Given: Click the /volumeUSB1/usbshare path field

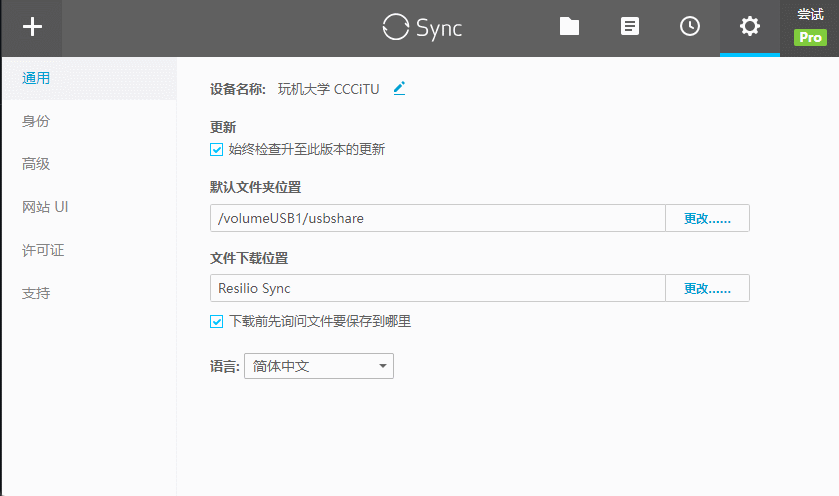Looking at the screenshot, I should [438, 218].
